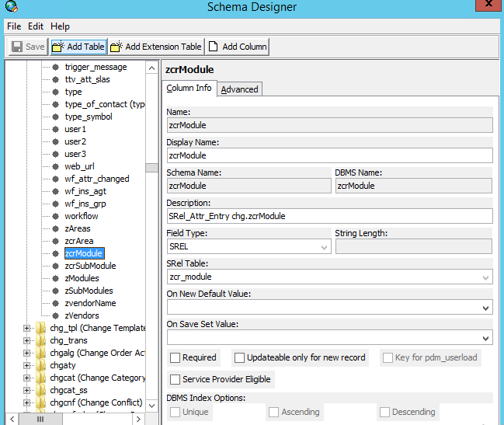Viewport: 504px width, 425px height.
Task: Open the Edit menu
Action: tap(36, 26)
